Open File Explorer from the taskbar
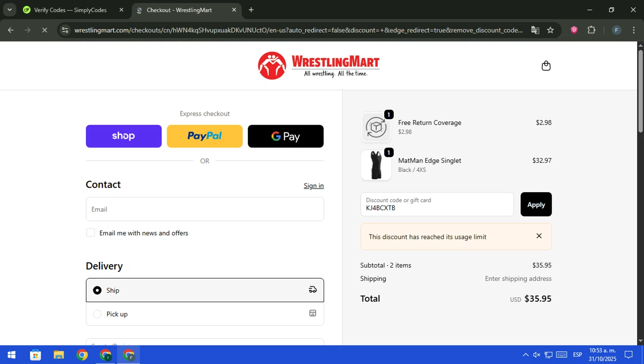Viewport: 644px width, 364px height. pos(58,355)
